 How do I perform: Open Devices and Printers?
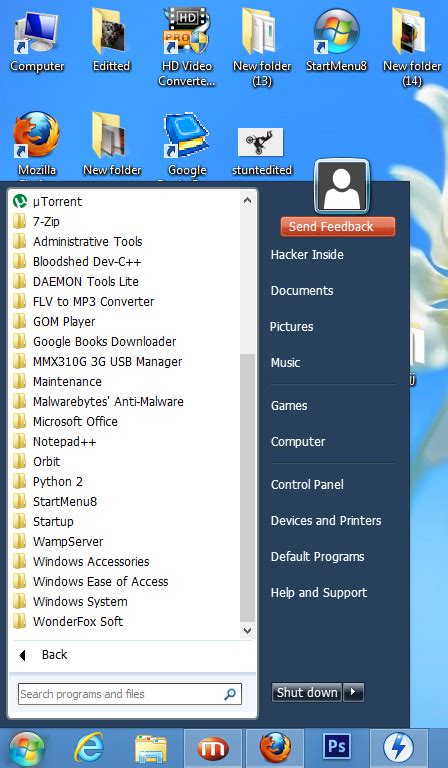[x=326, y=521]
